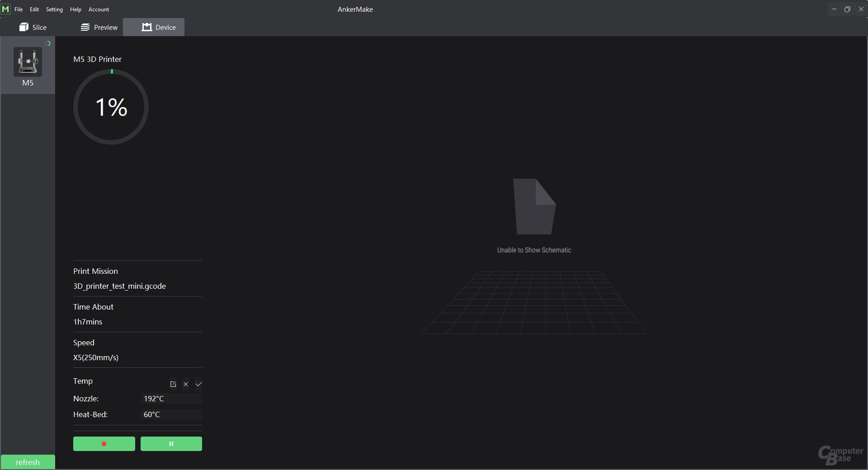
Task: Click the 1% print progress ring
Action: 111,107
